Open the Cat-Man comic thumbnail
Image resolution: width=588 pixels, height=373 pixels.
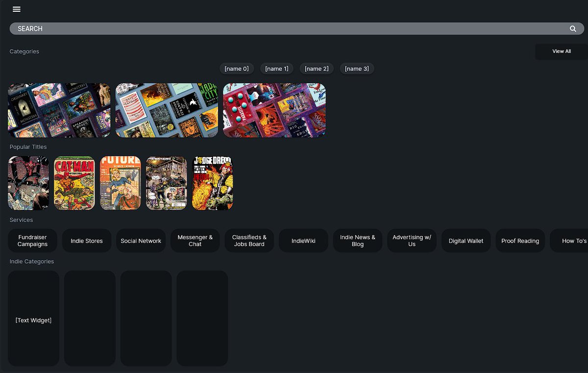pyautogui.click(x=74, y=182)
